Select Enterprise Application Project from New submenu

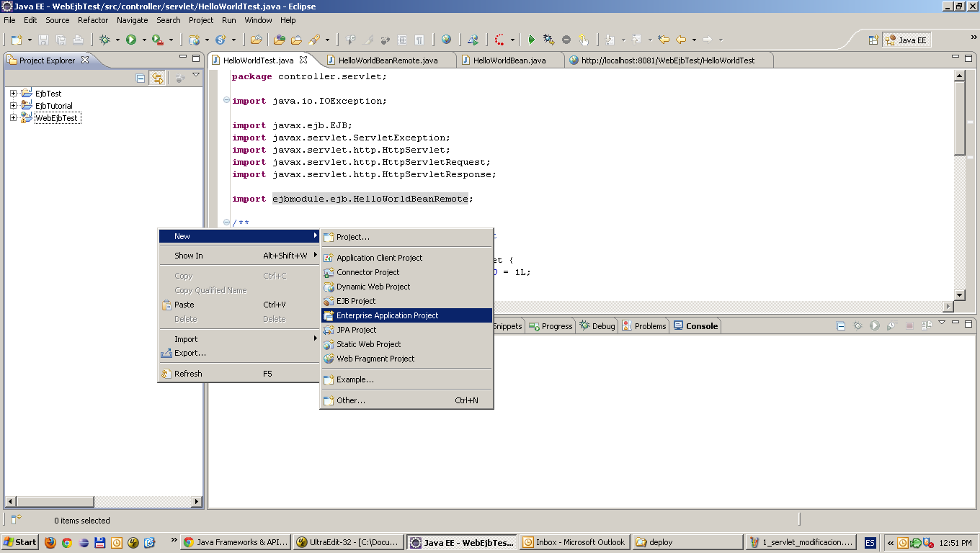[386, 315]
